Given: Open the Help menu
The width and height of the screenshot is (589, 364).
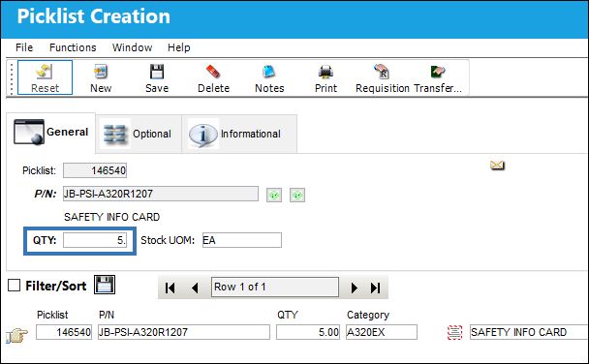Looking at the screenshot, I should (179, 47).
